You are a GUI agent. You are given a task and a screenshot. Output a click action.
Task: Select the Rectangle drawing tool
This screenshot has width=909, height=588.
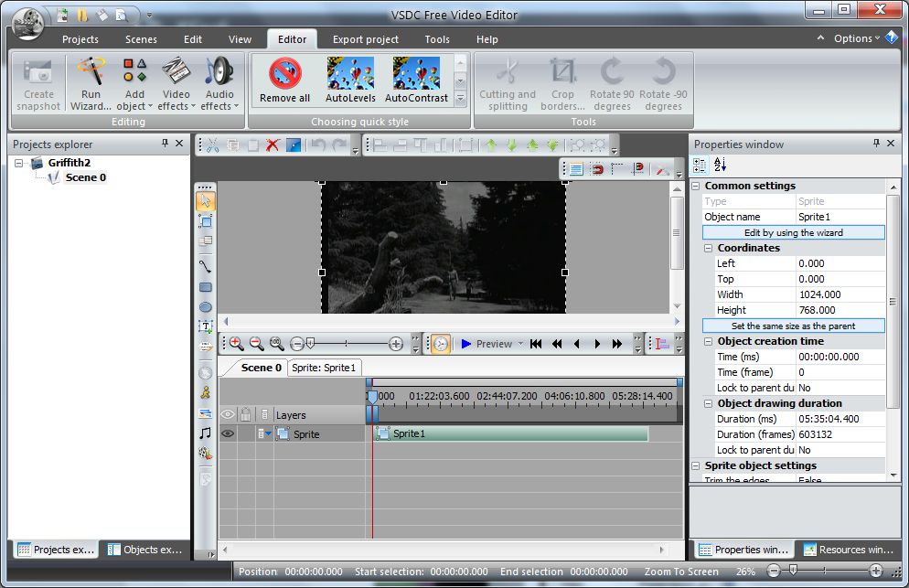pos(206,286)
